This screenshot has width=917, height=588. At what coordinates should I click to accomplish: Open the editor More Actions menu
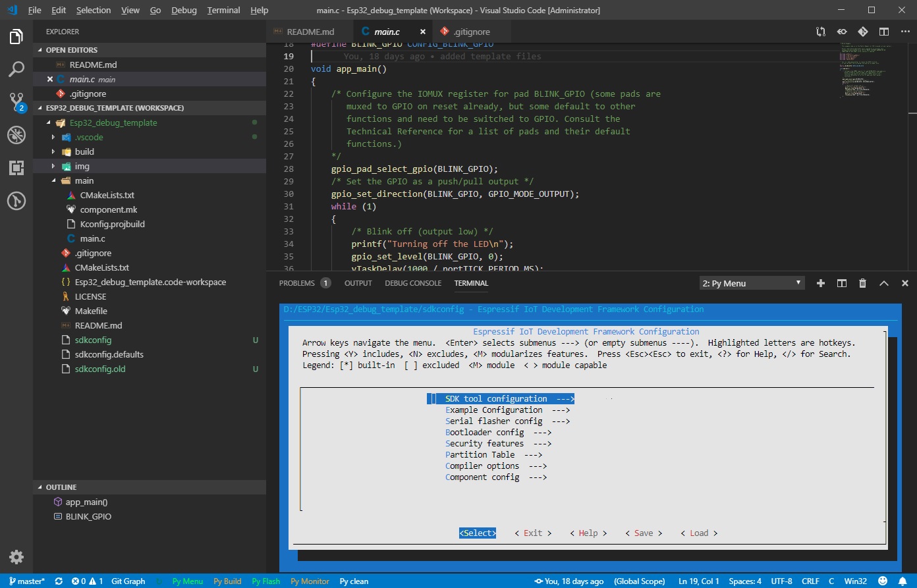[x=904, y=32]
